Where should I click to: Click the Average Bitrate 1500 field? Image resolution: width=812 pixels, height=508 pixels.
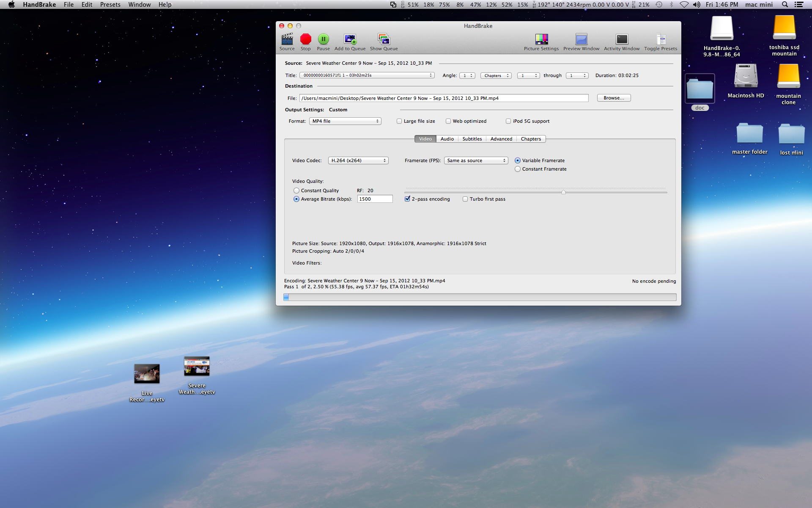pos(375,199)
